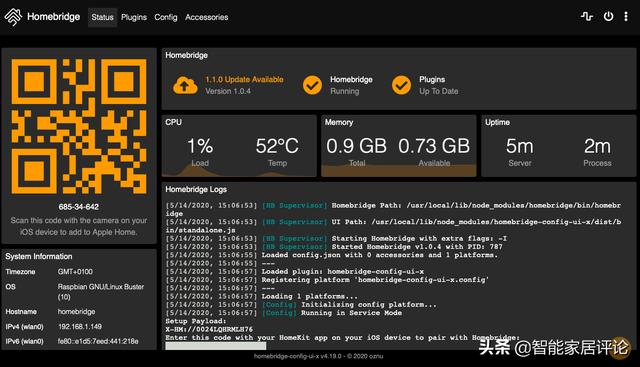
Task: Switch to the Config tab
Action: pos(166,17)
